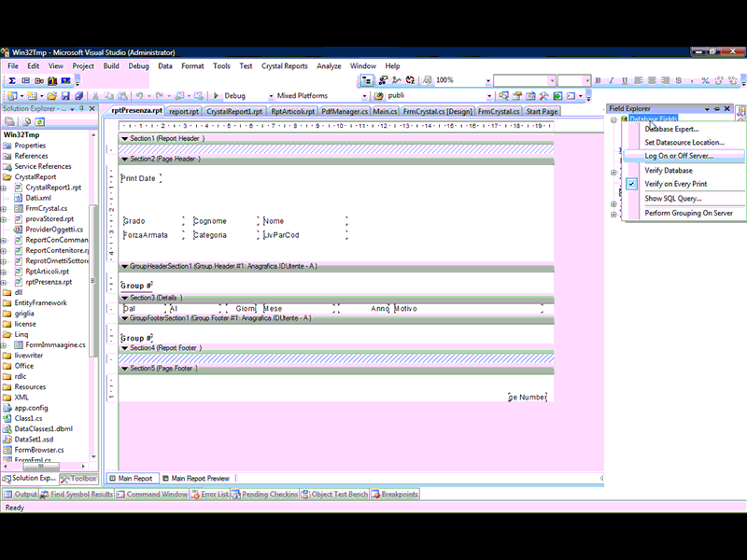The image size is (747, 560).
Task: Click the Insert Summary sigma icon
Action: point(12,80)
